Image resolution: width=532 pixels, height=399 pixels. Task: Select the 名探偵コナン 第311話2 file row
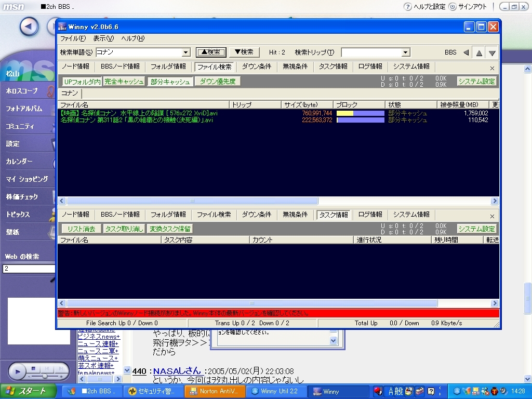pos(278,120)
